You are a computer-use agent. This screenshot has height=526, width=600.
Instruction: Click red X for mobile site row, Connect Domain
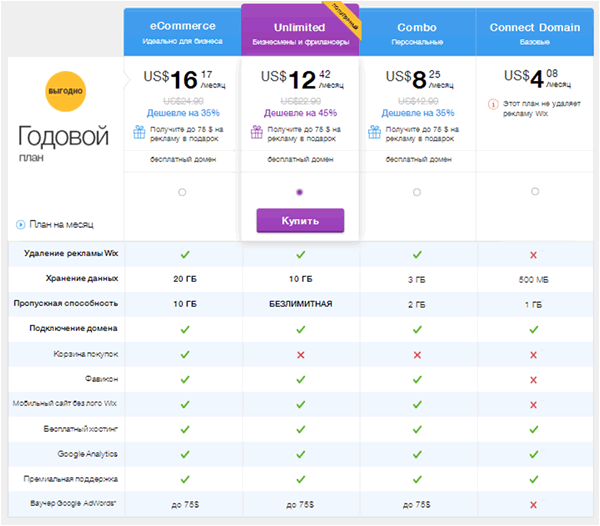tap(533, 405)
